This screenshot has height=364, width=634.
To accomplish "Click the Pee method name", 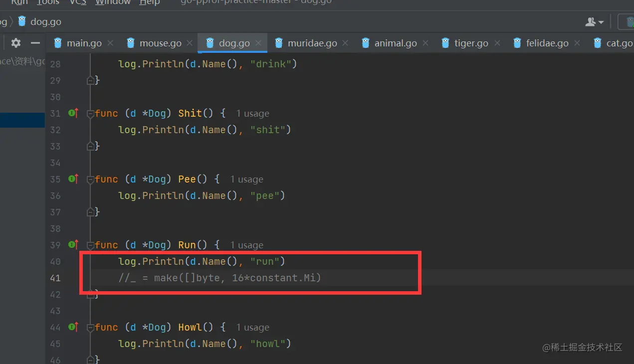I will click(x=187, y=179).
